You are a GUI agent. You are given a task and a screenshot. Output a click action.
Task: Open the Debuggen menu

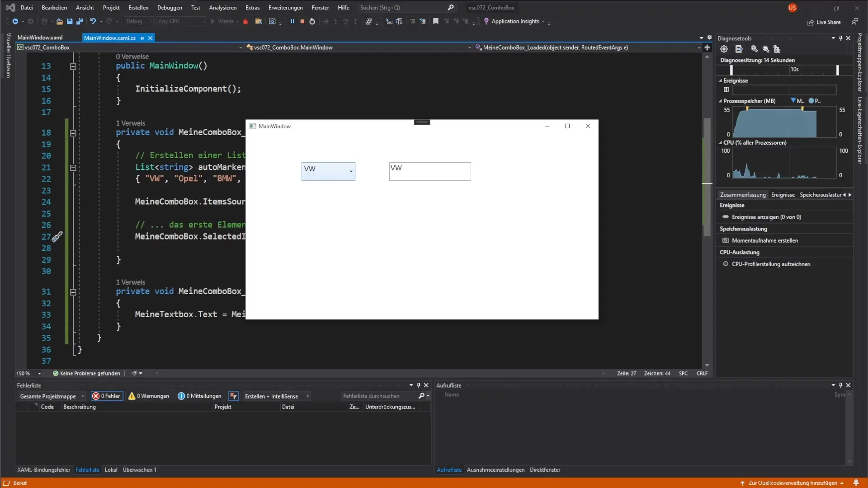170,8
